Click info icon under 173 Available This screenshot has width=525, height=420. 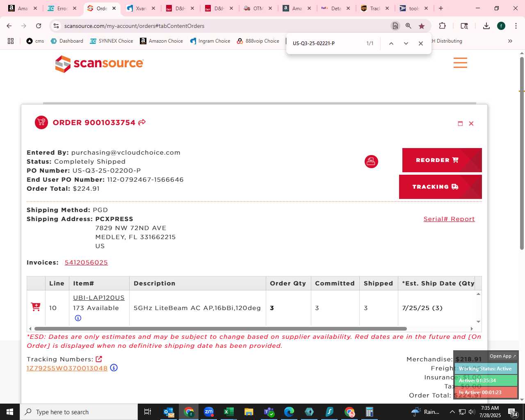[78, 318]
